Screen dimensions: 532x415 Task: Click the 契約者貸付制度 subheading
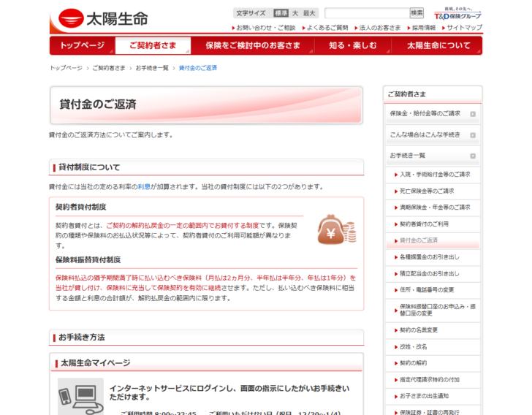coord(80,207)
